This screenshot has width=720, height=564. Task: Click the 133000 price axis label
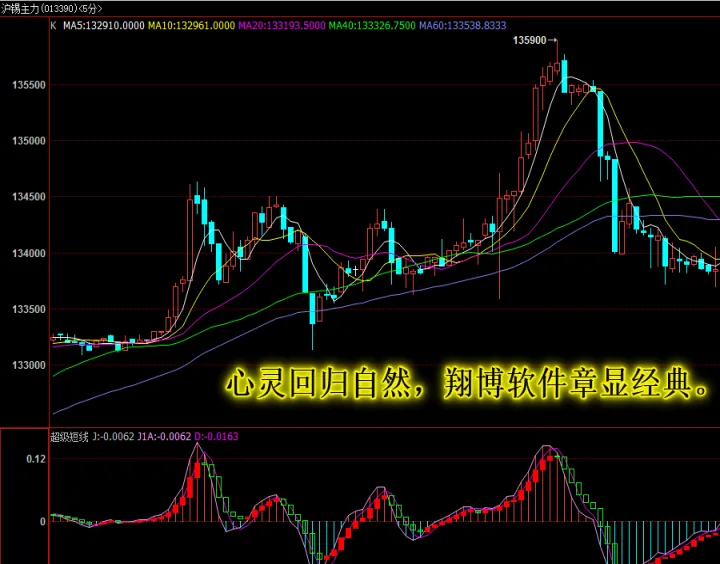pyautogui.click(x=28, y=365)
